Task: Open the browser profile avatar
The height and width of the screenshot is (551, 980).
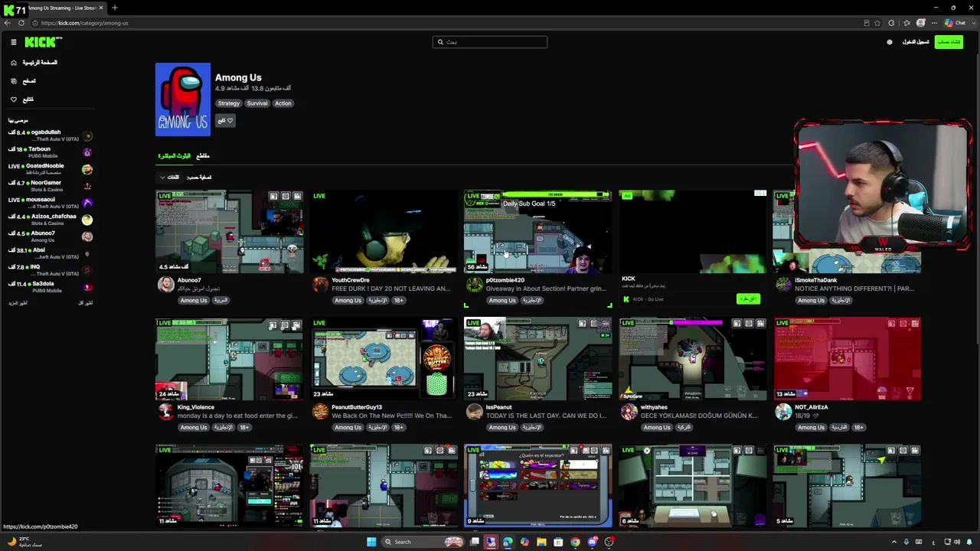Action: coord(921,23)
